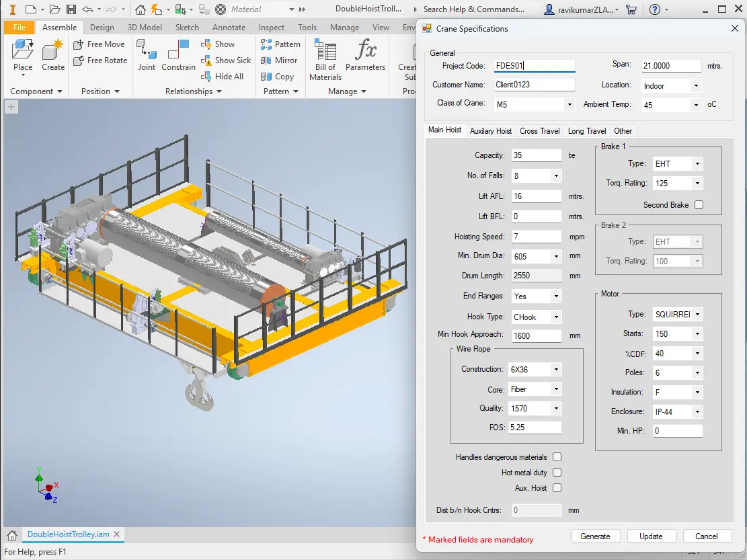The width and height of the screenshot is (747, 560).
Task: Switch to the Auxilary Hoist tab
Action: pos(491,130)
